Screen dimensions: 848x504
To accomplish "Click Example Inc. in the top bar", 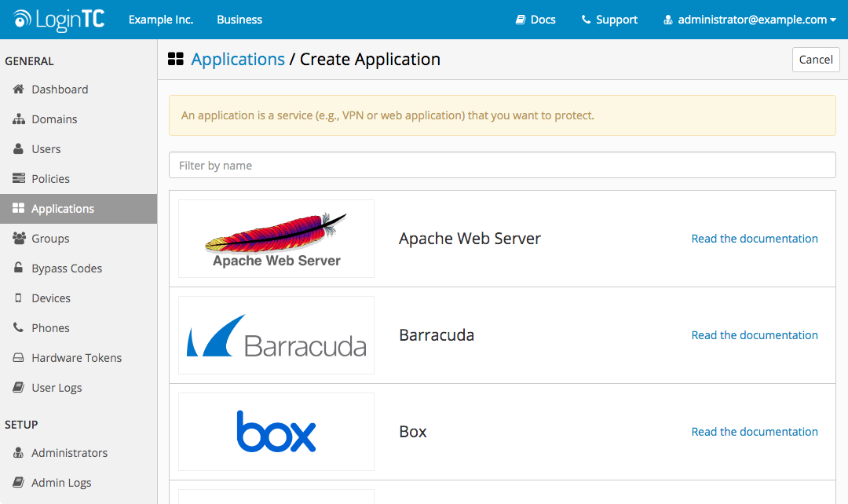I will tap(161, 20).
